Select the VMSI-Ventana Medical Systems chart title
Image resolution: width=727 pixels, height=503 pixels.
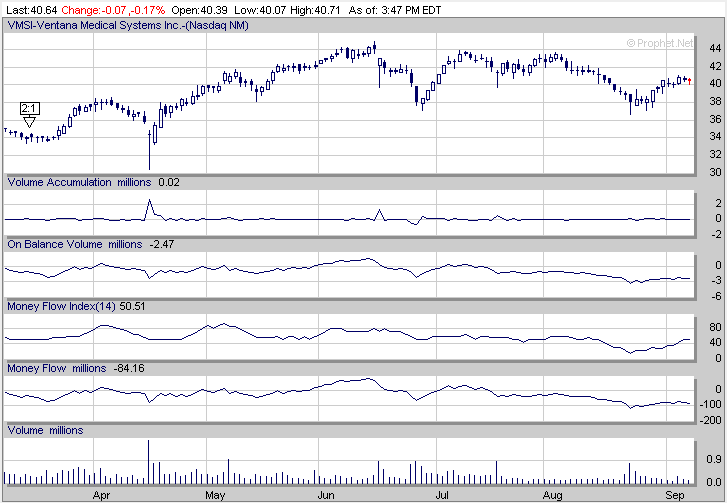[128, 25]
